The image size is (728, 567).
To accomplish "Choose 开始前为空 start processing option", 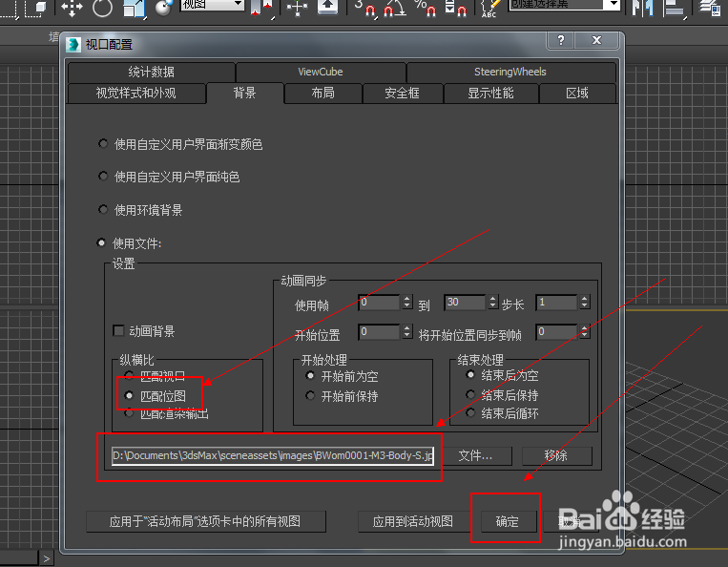I will [x=310, y=375].
